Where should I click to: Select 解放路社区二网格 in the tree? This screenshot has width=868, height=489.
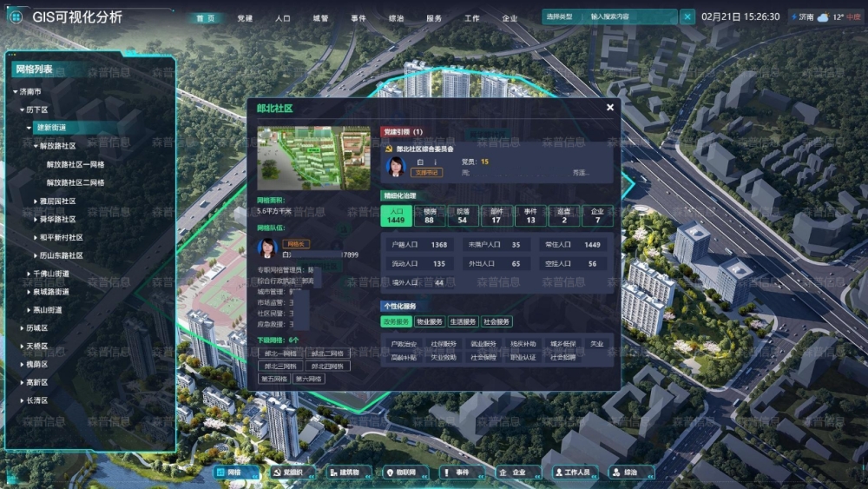pos(76,182)
